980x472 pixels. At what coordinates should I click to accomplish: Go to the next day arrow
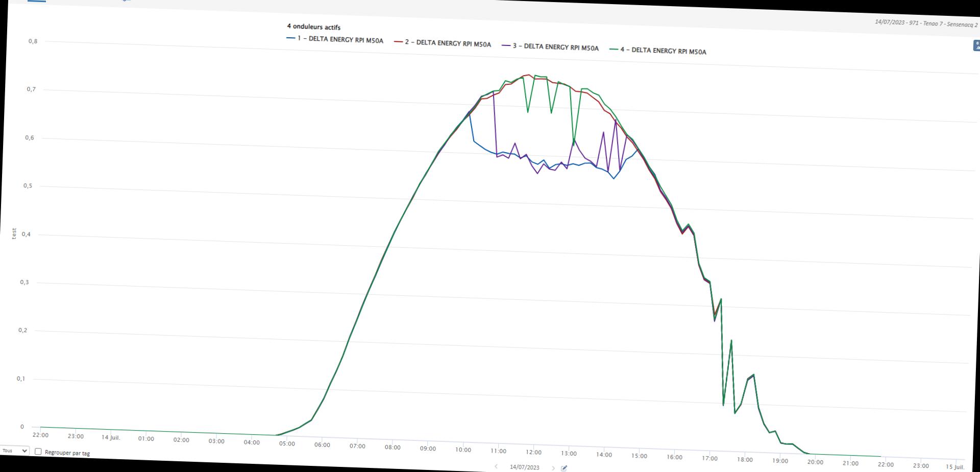[553, 468]
